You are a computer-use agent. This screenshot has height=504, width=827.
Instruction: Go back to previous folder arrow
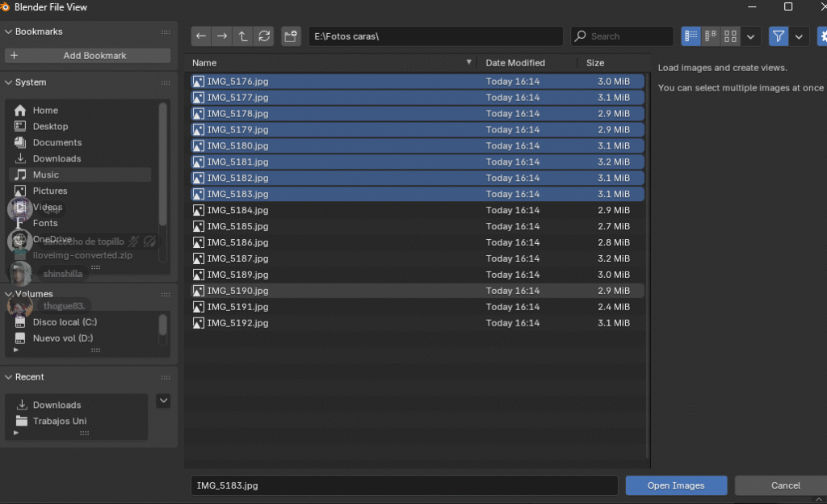point(201,36)
